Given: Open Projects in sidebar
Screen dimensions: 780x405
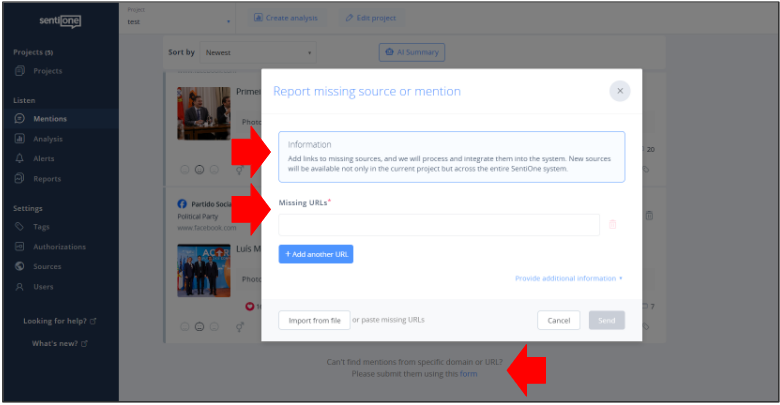Looking at the screenshot, I should point(48,71).
